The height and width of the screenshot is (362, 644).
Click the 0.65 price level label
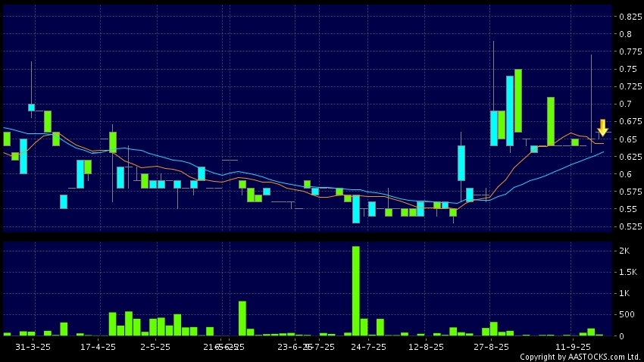tap(627, 139)
